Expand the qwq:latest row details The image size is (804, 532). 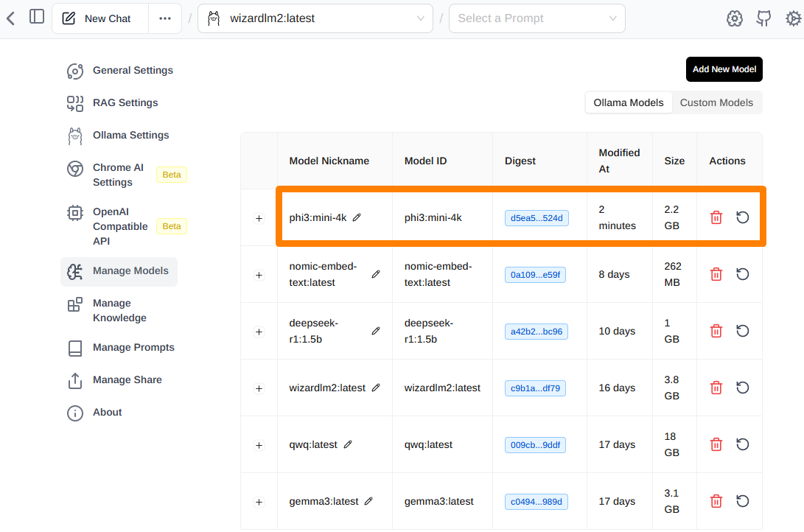[259, 445]
